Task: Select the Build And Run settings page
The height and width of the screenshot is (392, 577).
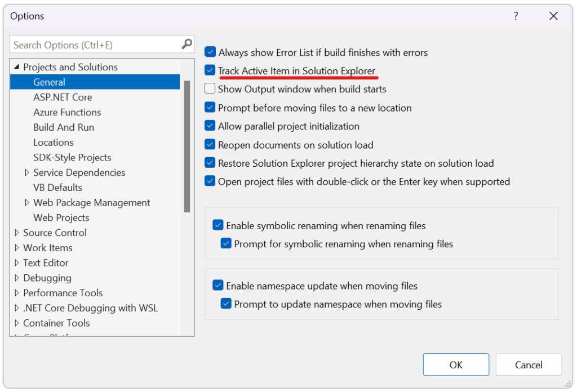Action: click(64, 127)
